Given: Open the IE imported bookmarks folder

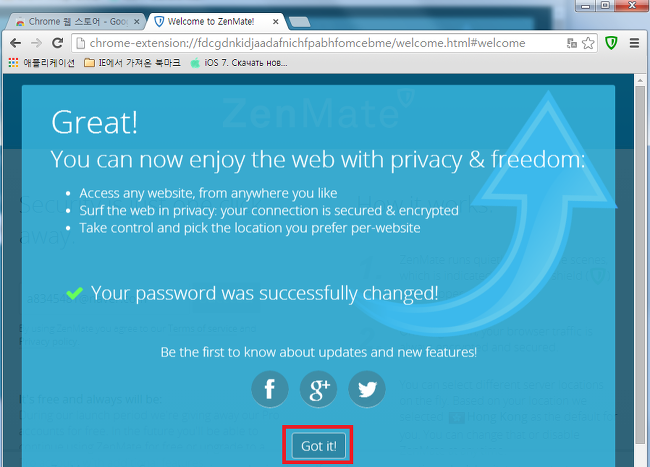Looking at the screenshot, I should (x=132, y=63).
